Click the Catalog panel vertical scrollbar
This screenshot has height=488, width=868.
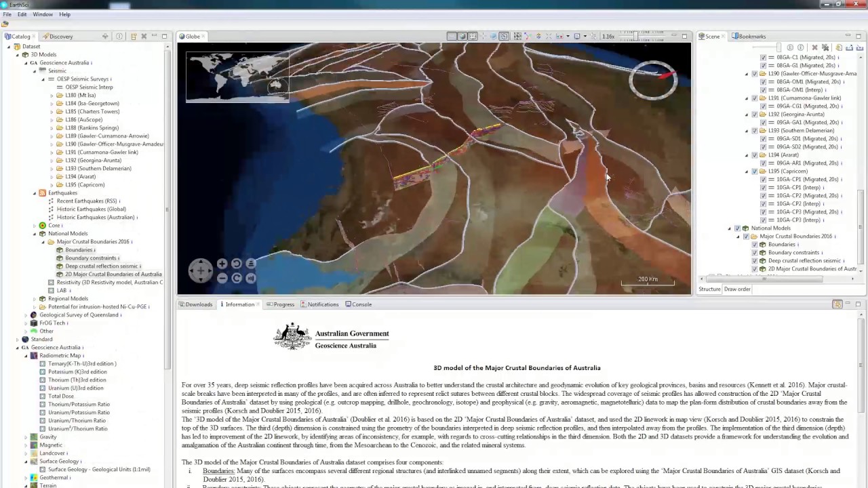[x=167, y=210]
